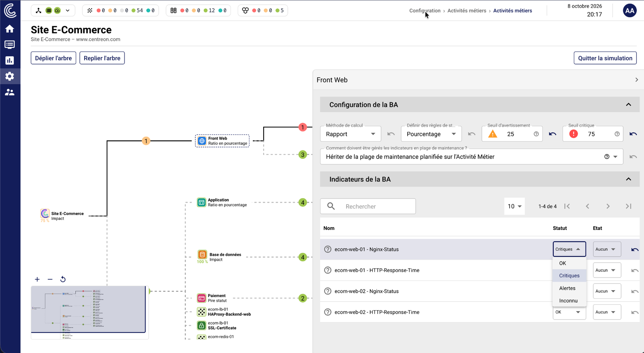Viewport: 644px width, 353px height.
Task: Go to the last page of indicators
Action: [x=628, y=206]
